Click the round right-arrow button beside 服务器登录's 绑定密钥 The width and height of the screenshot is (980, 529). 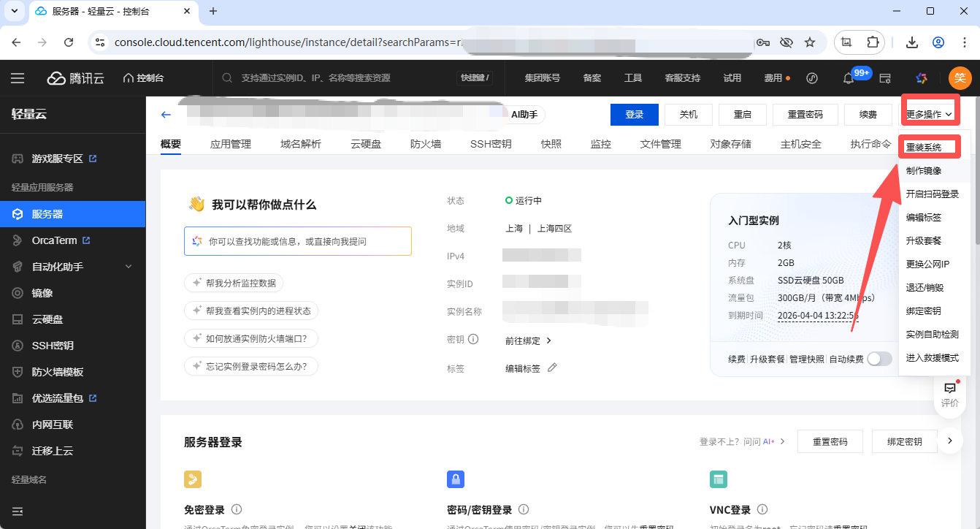(949, 441)
